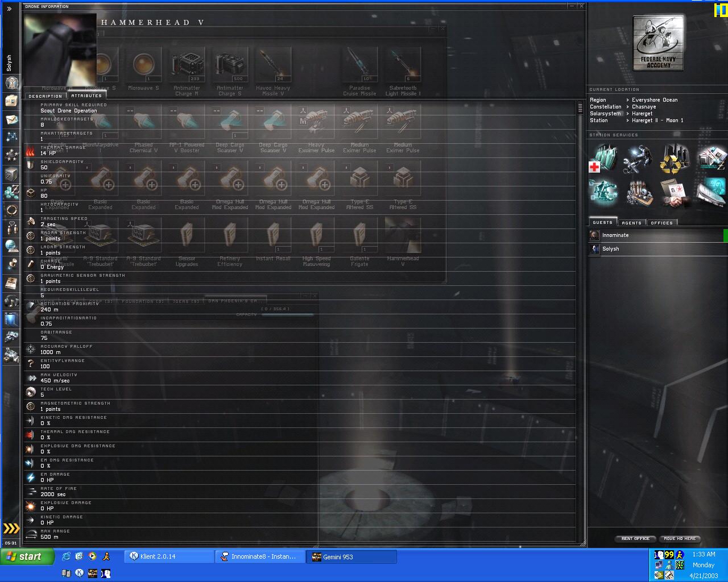Click the Hammerhead V drone thumbnail image
728x582 pixels.
pyautogui.click(x=60, y=49)
